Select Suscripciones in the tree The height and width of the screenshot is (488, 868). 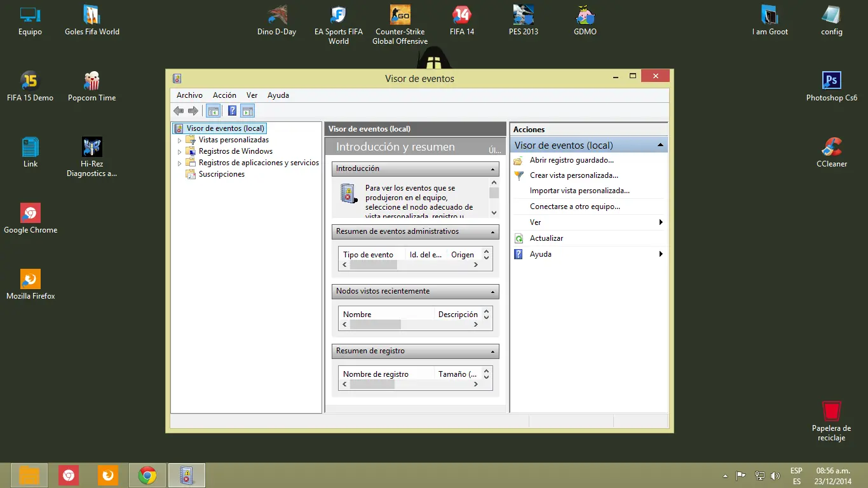tap(222, 174)
